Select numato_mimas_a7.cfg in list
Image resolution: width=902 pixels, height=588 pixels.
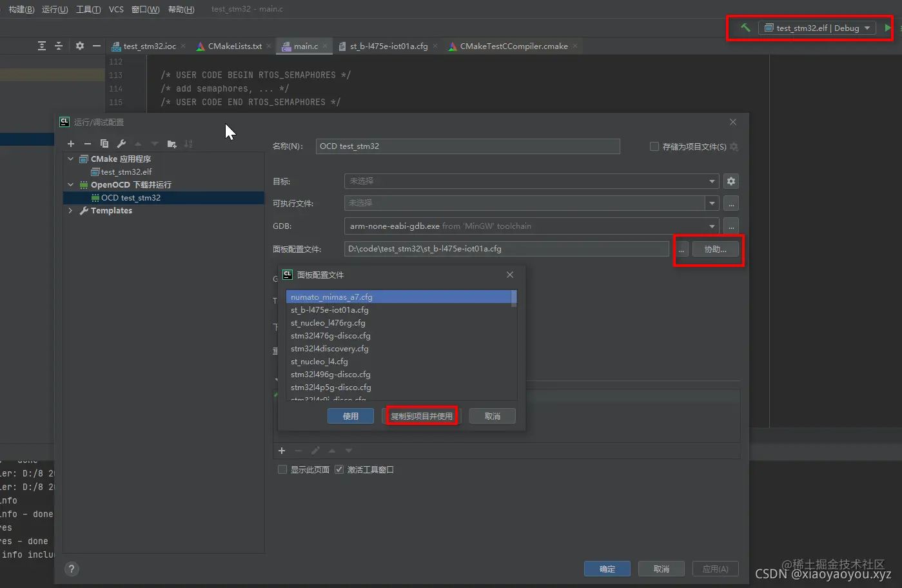pos(398,297)
